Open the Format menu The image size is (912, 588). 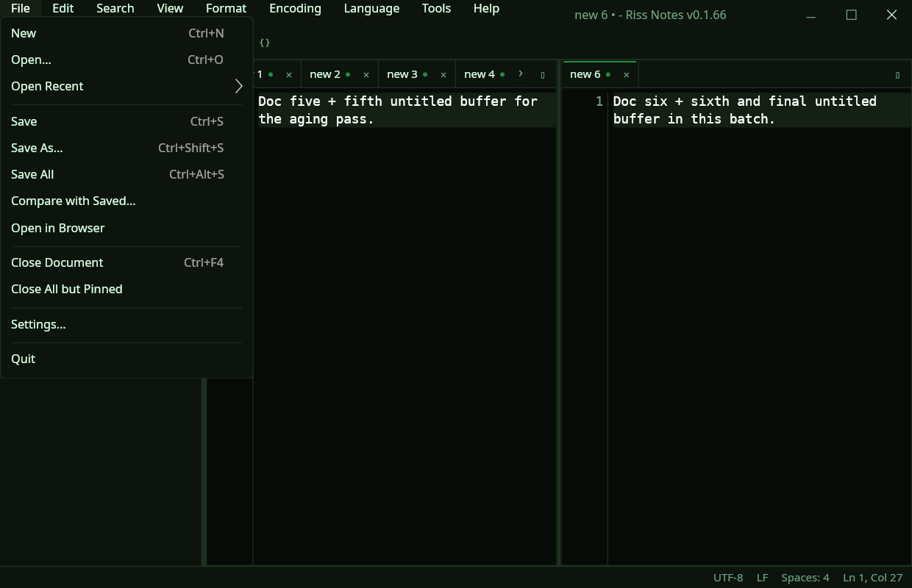click(x=226, y=9)
